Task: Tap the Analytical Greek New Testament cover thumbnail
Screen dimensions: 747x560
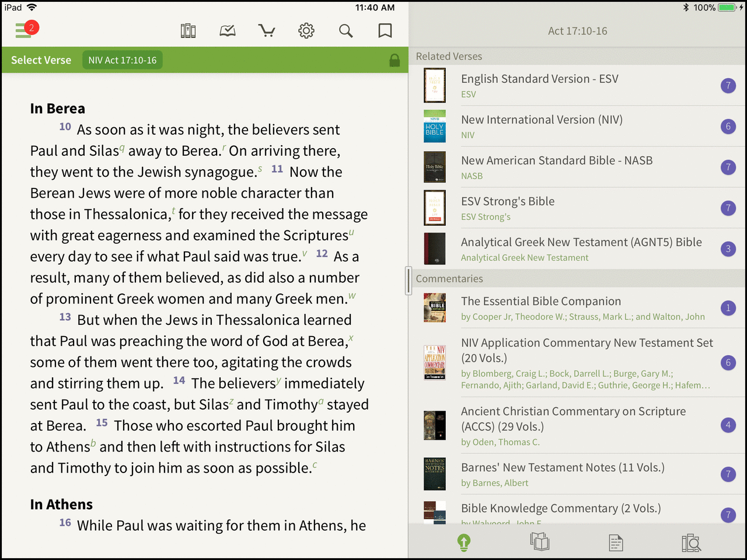Action: (435, 249)
